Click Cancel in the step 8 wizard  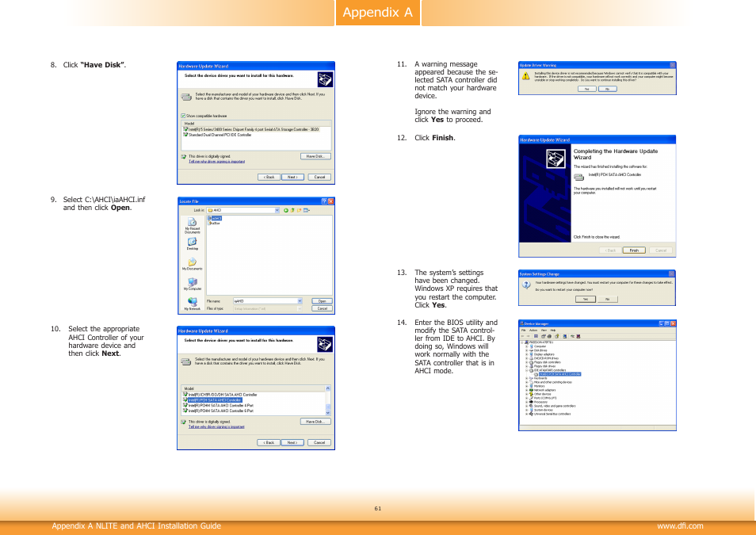319,177
